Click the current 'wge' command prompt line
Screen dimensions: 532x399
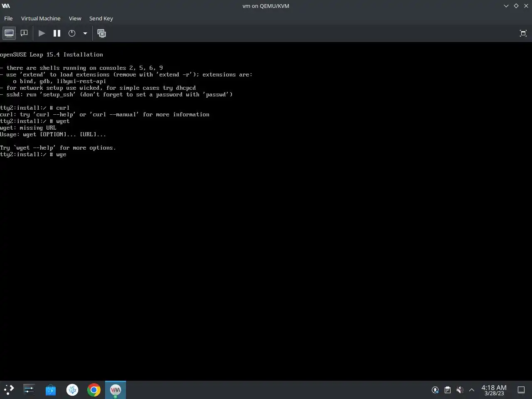[33, 154]
